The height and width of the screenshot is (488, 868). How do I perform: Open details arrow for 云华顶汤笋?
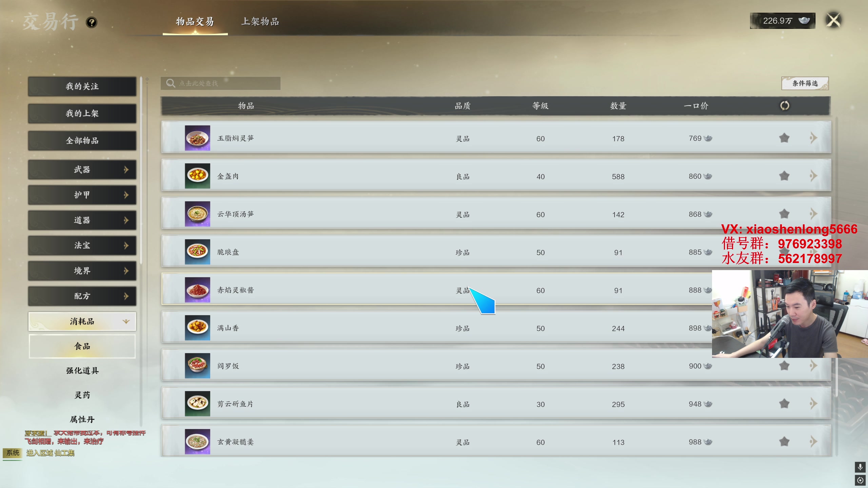coord(813,214)
